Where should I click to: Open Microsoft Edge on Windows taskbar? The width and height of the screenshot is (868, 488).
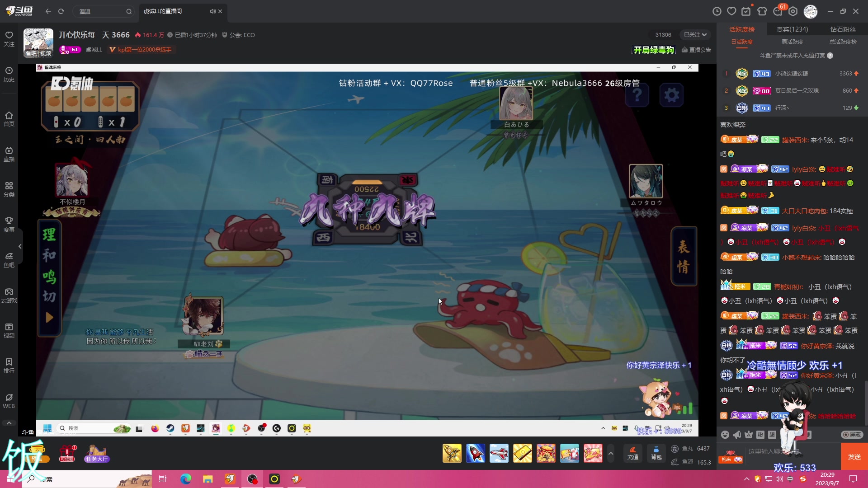point(185,479)
